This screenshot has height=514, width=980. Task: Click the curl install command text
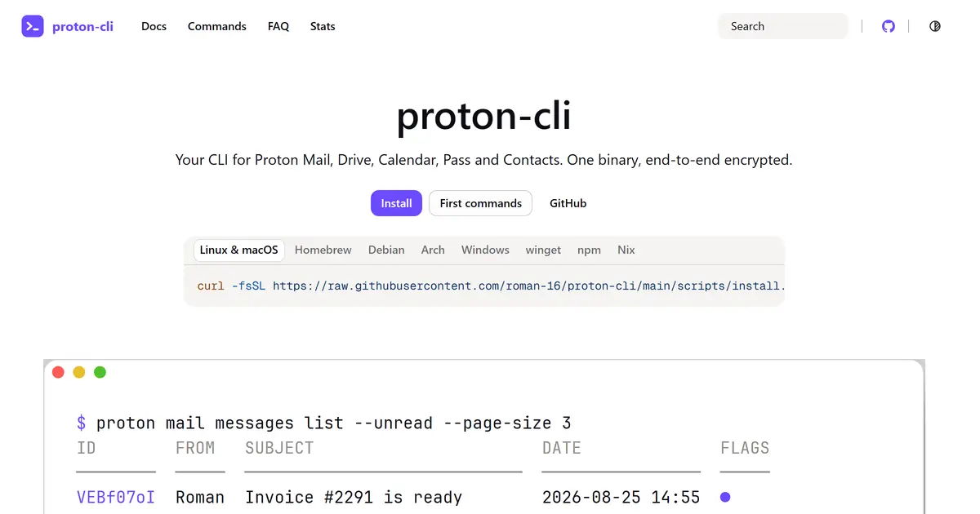(491, 286)
